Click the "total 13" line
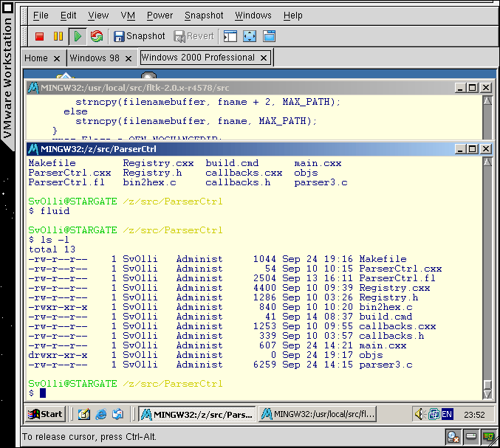The image size is (500, 448). (x=52, y=249)
